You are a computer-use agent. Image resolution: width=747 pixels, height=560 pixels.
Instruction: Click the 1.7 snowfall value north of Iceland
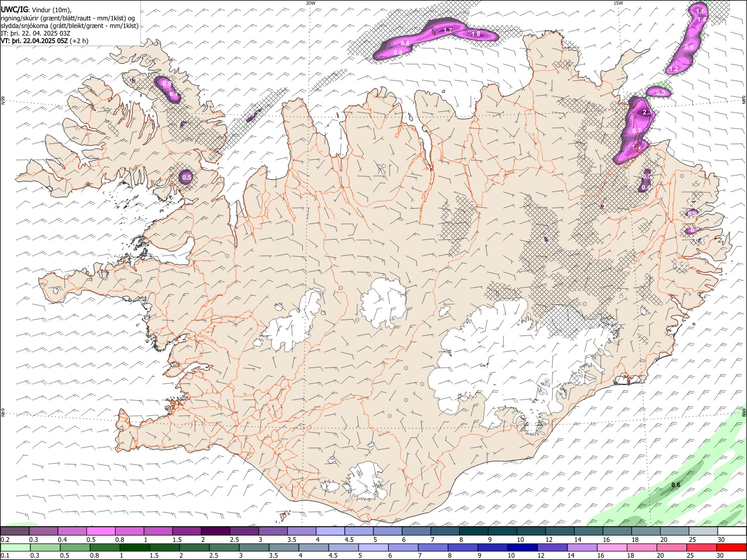pyautogui.click(x=448, y=30)
